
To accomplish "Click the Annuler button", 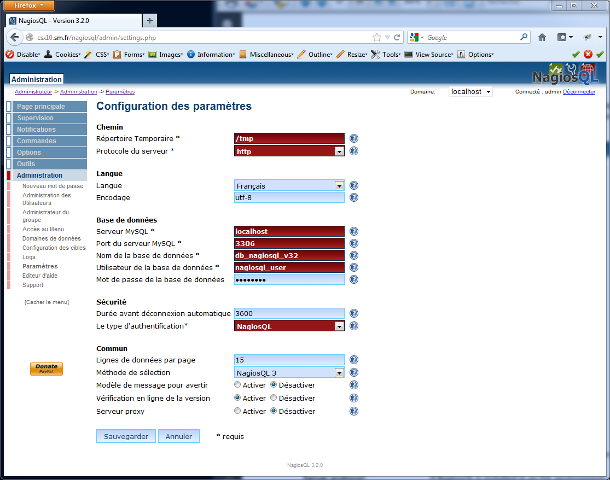I will coord(179,436).
